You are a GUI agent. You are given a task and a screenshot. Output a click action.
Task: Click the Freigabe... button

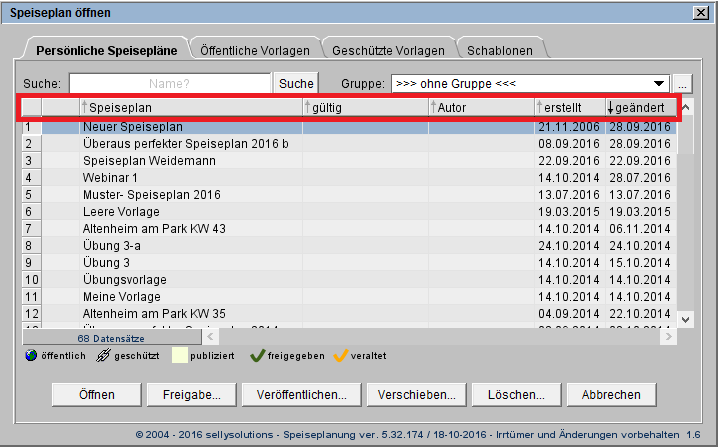[192, 395]
